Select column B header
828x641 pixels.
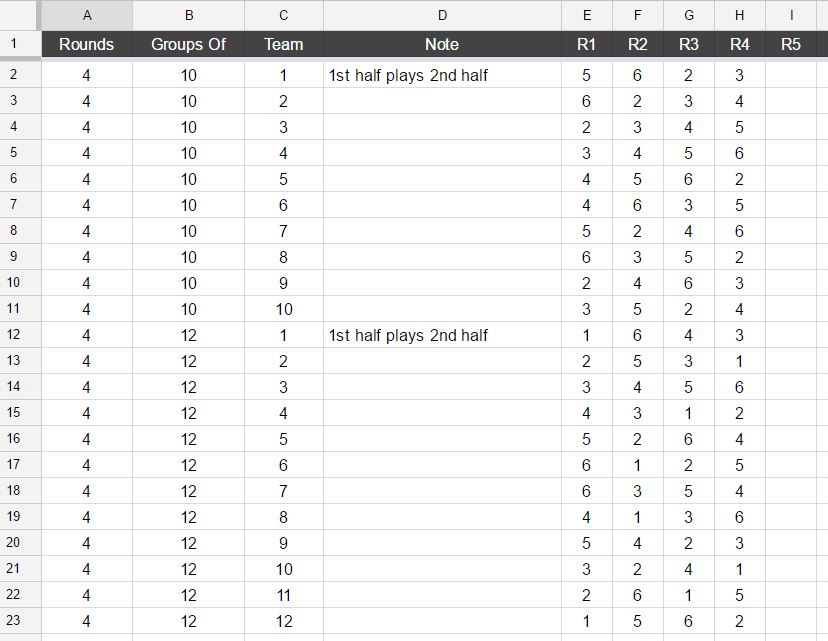188,15
